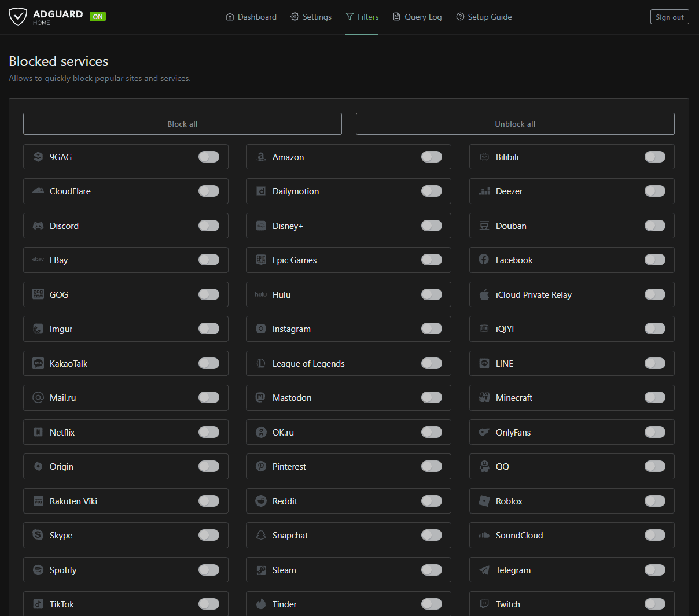Click the Telegram paper plane icon
This screenshot has height=616, width=699.
coord(484,570)
